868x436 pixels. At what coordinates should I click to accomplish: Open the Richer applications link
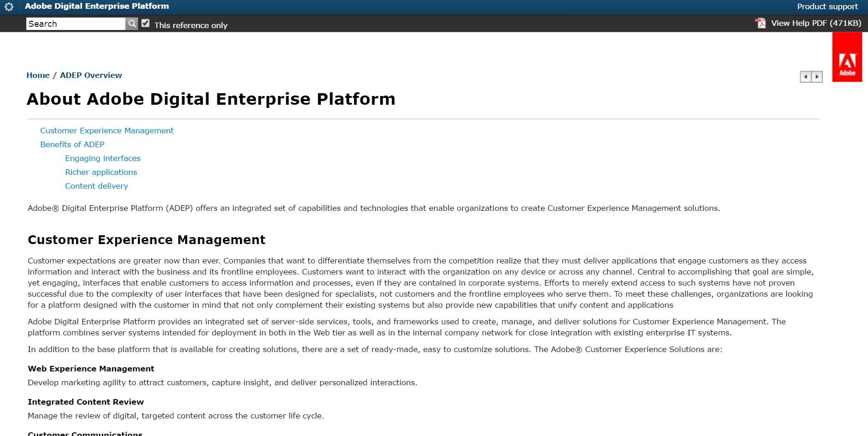point(101,172)
